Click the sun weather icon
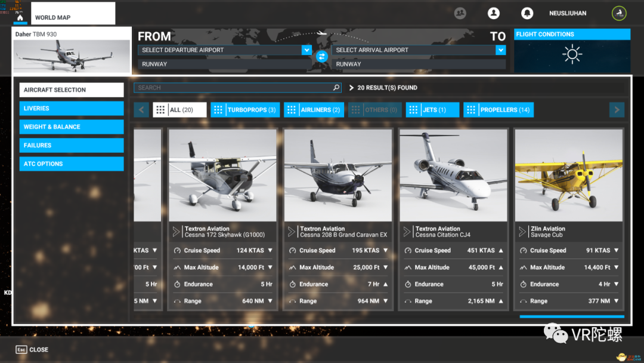 [572, 54]
